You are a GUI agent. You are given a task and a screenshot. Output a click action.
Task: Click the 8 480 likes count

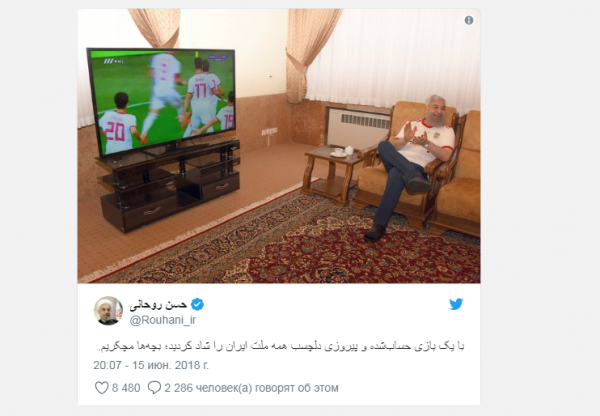126,388
